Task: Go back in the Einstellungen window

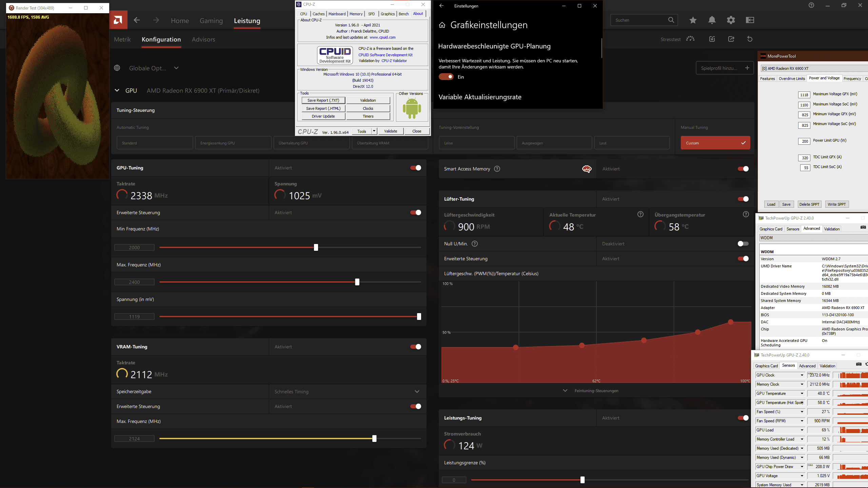Action: pos(441,6)
